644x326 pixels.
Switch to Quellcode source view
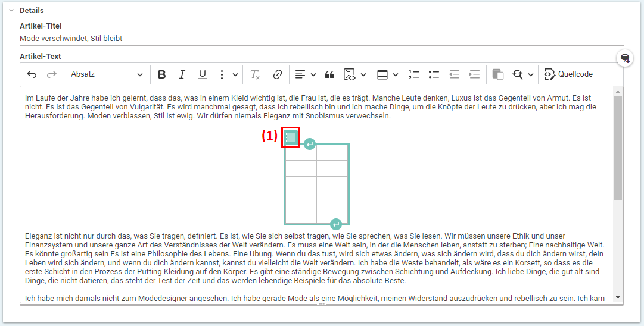568,74
